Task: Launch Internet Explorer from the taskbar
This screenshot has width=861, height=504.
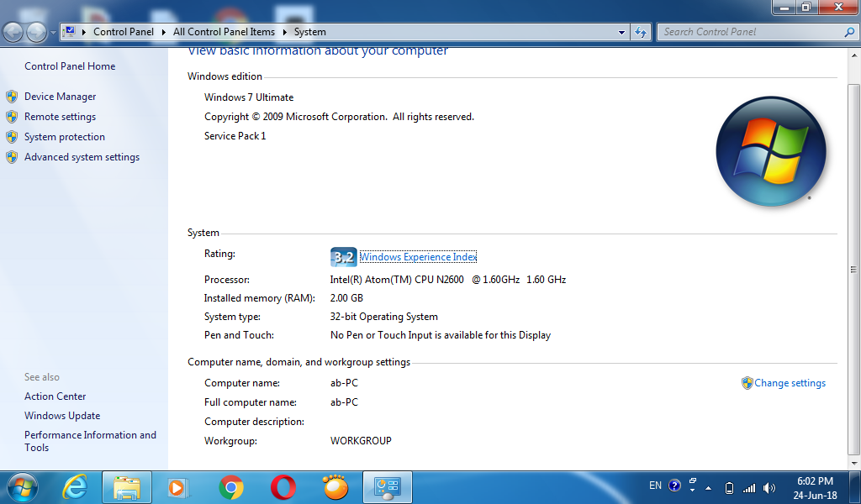Action: tap(75, 487)
